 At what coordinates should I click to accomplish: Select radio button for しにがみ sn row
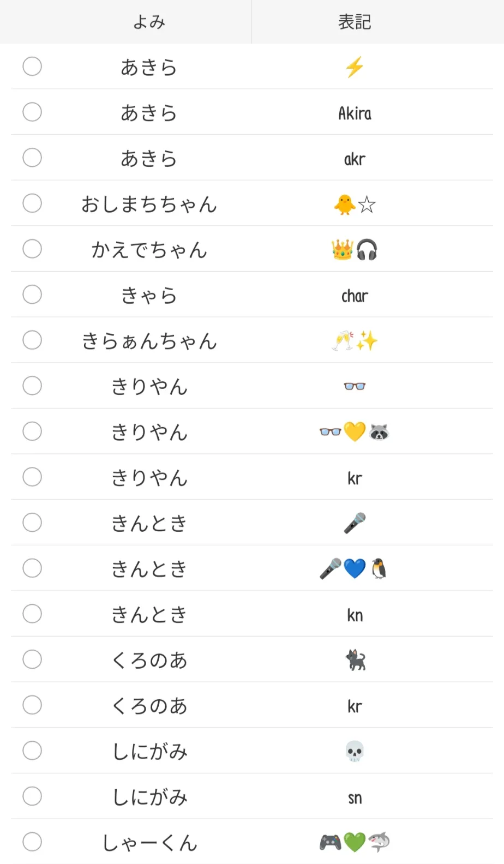[32, 796]
